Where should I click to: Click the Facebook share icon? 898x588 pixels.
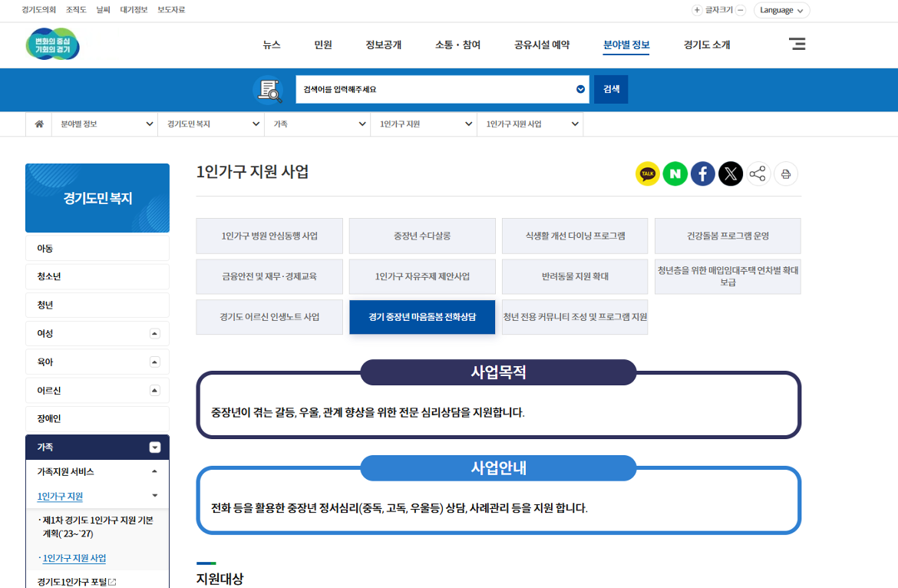pos(702,173)
